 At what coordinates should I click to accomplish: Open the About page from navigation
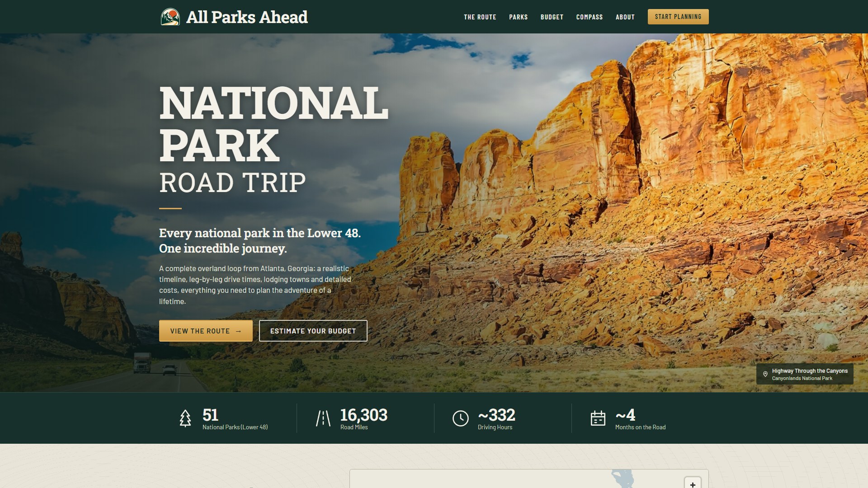(x=625, y=17)
